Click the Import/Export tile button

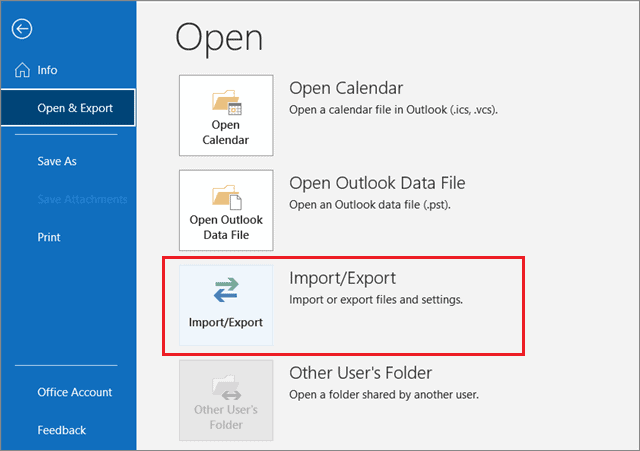tap(226, 305)
